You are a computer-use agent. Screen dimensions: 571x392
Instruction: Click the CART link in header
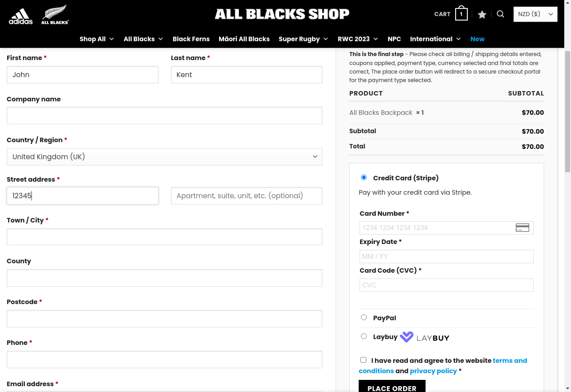point(442,14)
